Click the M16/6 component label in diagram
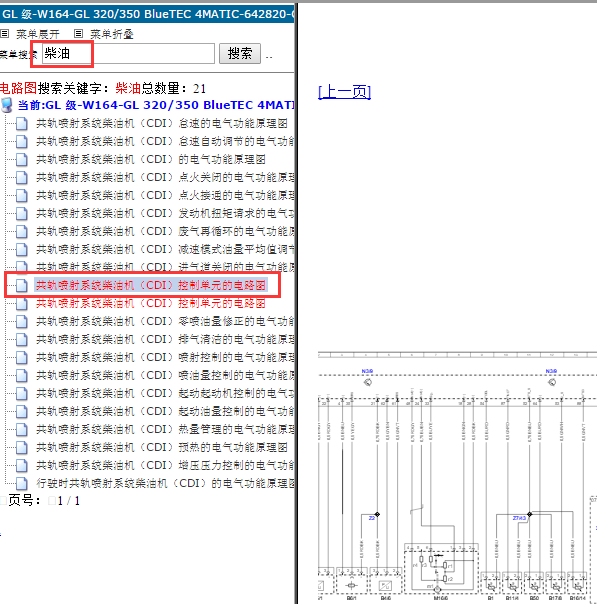The height and width of the screenshot is (604, 597). click(440, 599)
